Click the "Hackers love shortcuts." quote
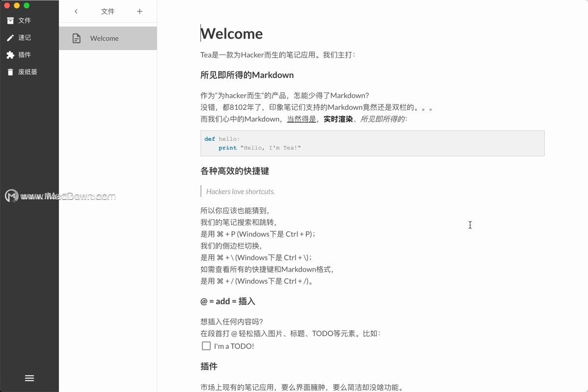588x392 pixels. click(241, 192)
